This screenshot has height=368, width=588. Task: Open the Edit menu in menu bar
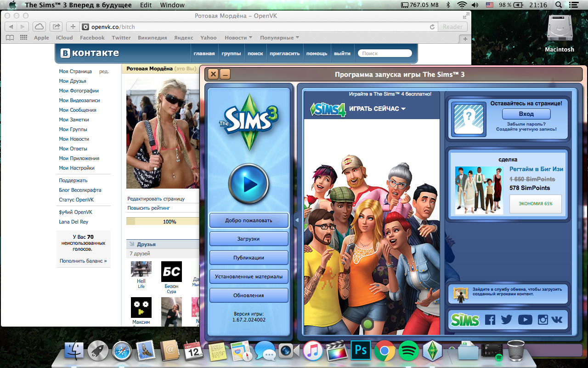pos(146,5)
